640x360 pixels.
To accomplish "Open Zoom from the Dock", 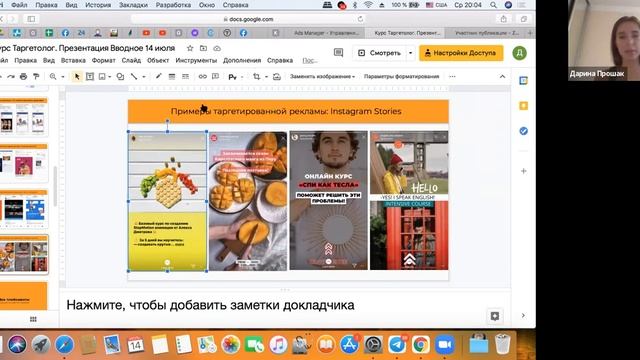I will pos(444,345).
